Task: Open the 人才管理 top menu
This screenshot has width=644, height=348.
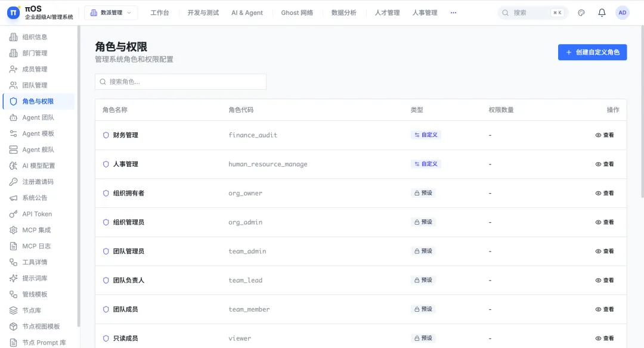Action: 388,13
